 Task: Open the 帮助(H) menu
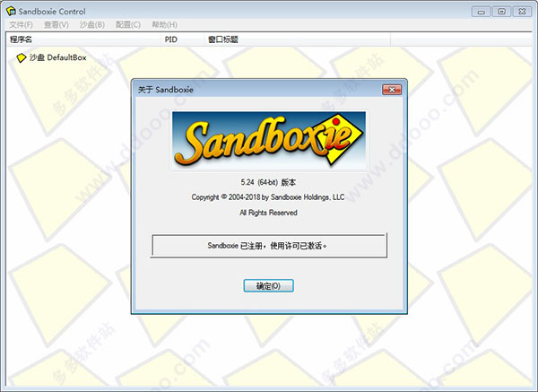(x=164, y=25)
